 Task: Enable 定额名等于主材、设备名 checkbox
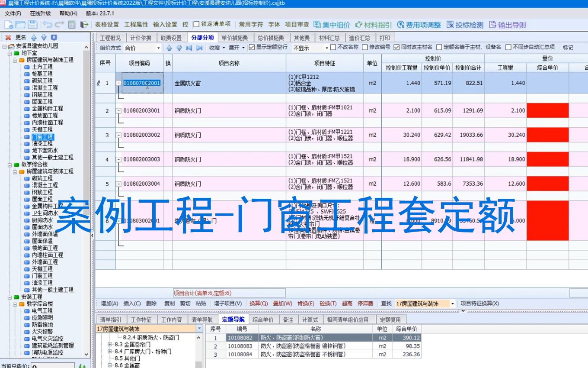[439, 47]
